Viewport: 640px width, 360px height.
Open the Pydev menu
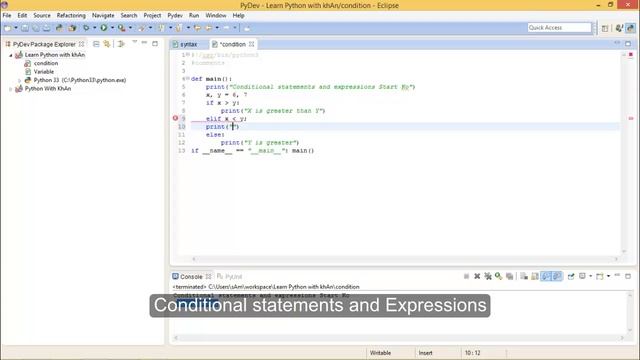click(x=175, y=16)
